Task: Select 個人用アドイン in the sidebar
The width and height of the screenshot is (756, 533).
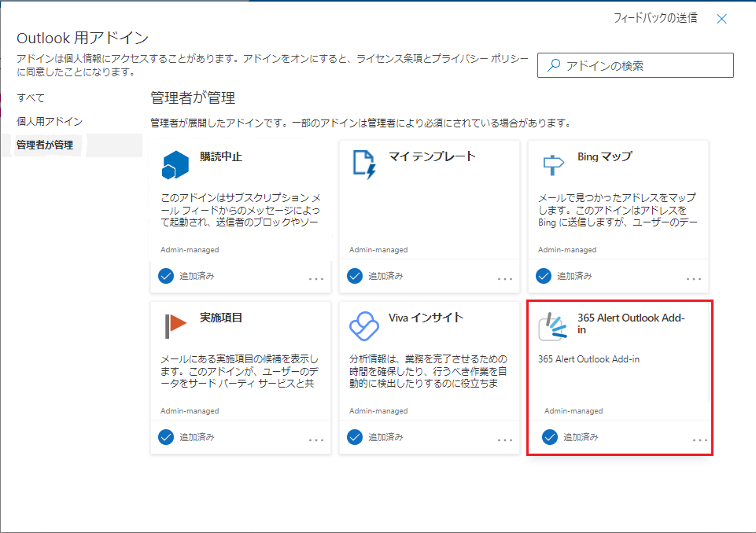Action: [x=50, y=122]
